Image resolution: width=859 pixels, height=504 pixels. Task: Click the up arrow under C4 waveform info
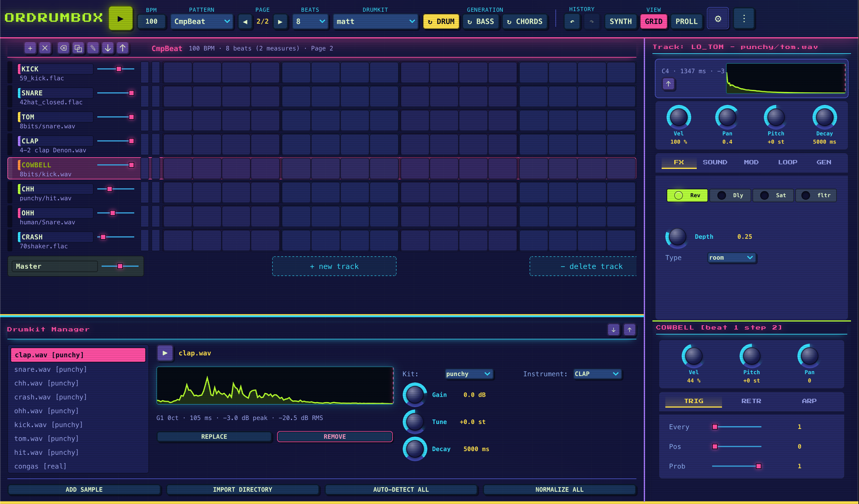tap(668, 84)
